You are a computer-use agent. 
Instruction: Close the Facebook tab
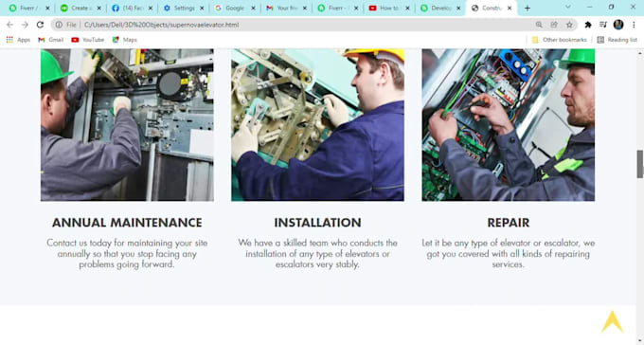(151, 9)
